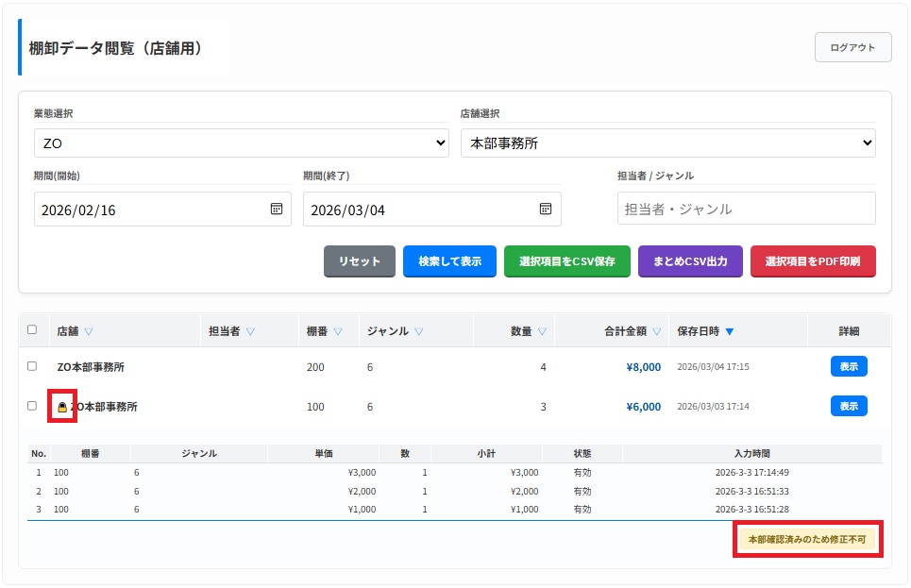
Task: Click the ログアウト button
Action: 852,47
